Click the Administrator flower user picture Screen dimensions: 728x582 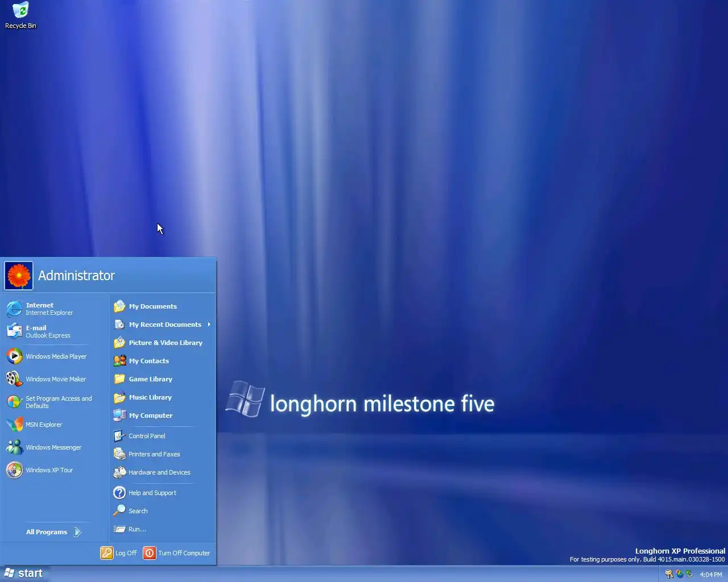19,276
